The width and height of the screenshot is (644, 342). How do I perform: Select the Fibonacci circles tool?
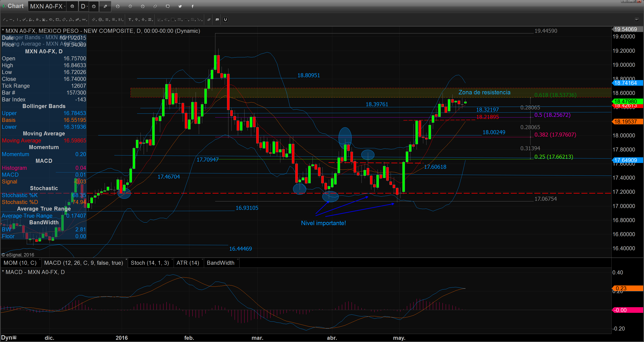click(x=100, y=20)
